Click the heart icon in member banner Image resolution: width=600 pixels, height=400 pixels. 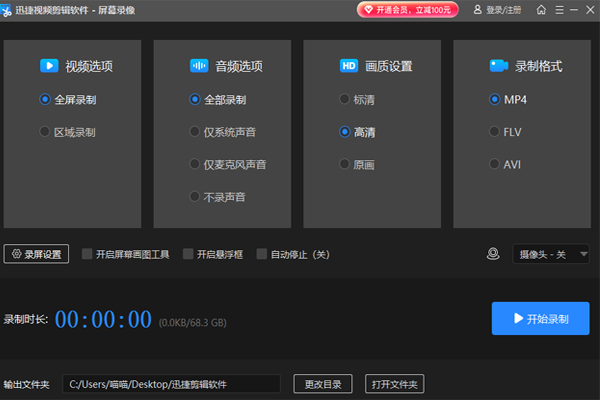[x=368, y=10]
